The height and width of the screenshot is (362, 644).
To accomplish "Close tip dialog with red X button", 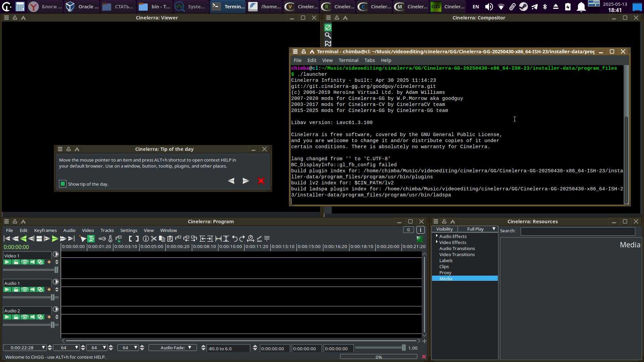I will tap(261, 181).
